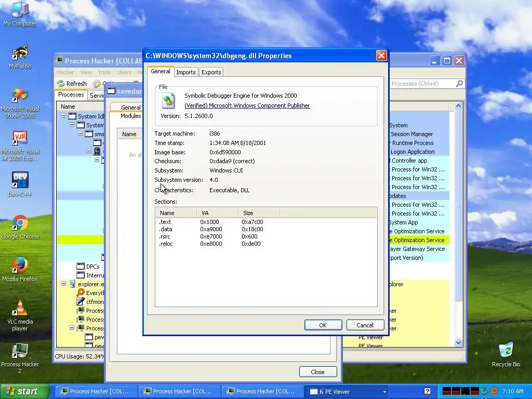The width and height of the screenshot is (532, 399).
Task: Collapse the smss tree node
Action: (80, 134)
